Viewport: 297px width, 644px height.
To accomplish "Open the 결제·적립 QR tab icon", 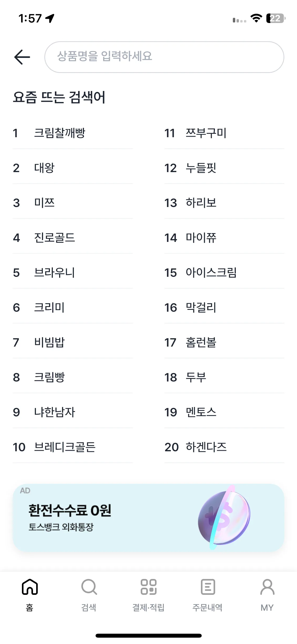I will click(x=148, y=587).
